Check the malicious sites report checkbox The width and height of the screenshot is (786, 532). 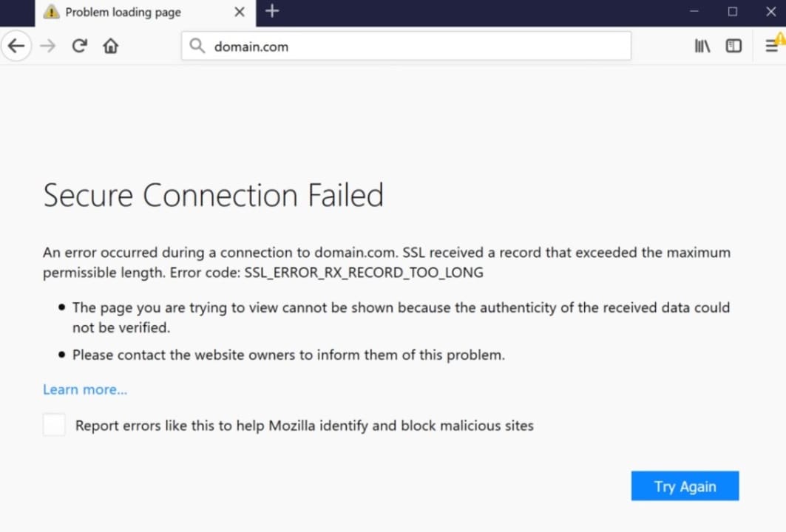[54, 425]
